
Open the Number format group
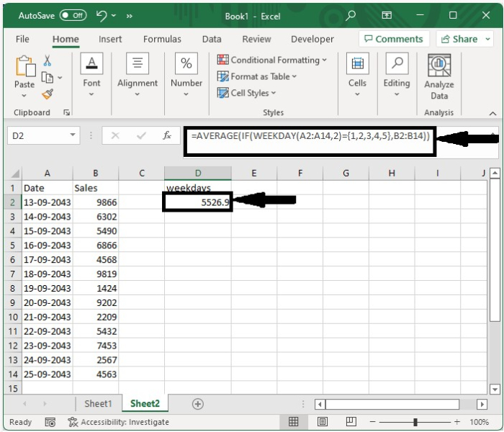coord(186,75)
